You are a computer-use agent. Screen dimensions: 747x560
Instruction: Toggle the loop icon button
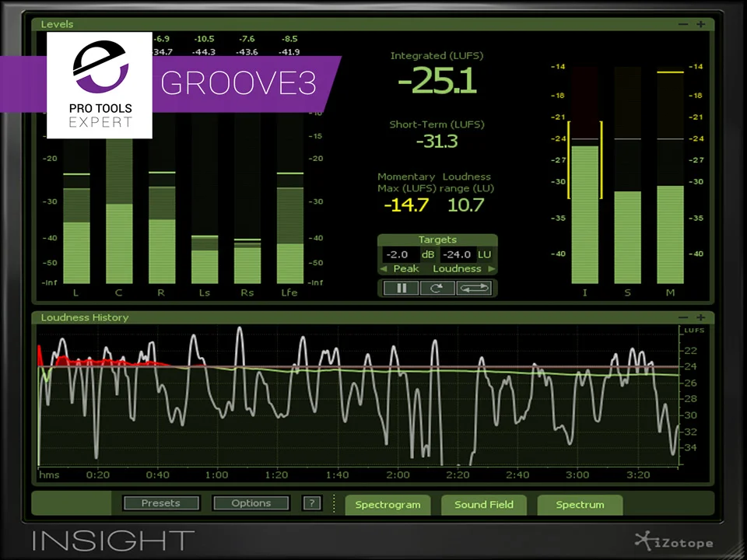(x=474, y=288)
